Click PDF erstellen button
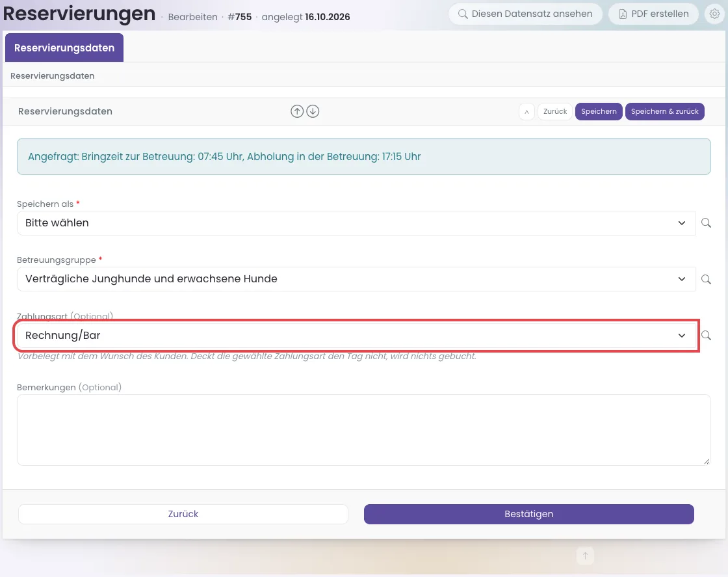The width and height of the screenshot is (728, 577). (x=653, y=14)
